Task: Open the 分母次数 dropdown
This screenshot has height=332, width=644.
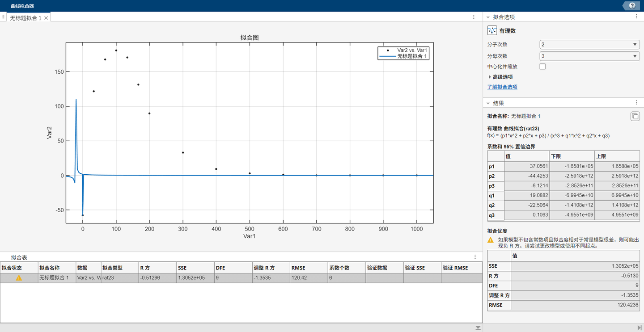Action: pyautogui.click(x=589, y=56)
